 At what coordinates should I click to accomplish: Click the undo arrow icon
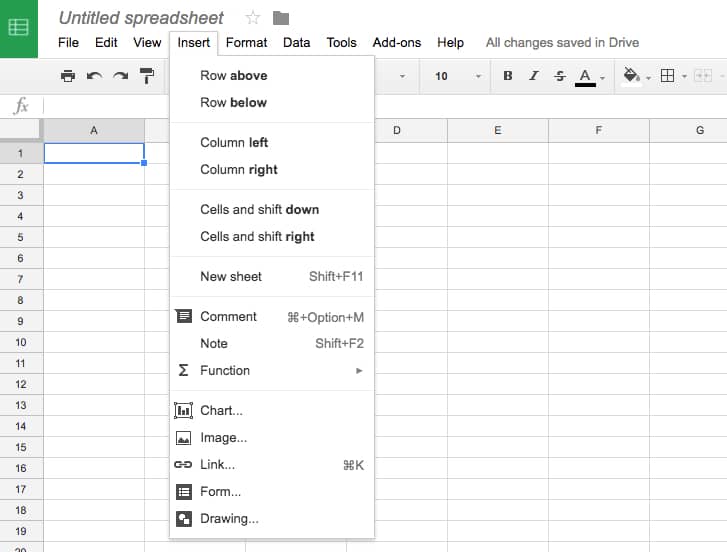(x=94, y=76)
